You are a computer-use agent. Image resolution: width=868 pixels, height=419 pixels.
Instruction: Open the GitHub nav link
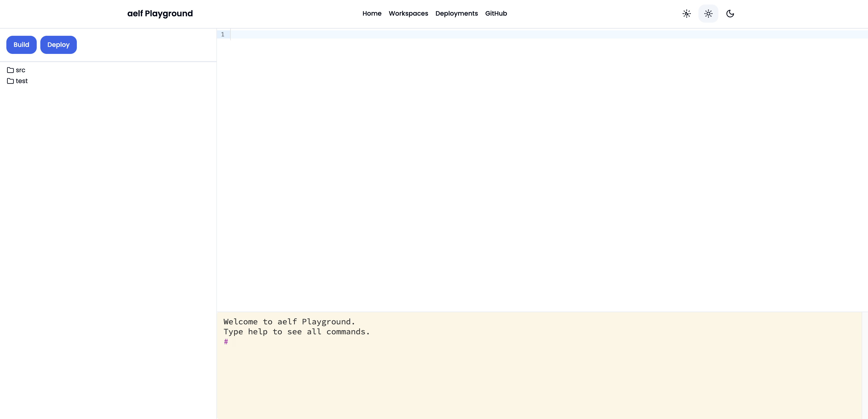[496, 13]
